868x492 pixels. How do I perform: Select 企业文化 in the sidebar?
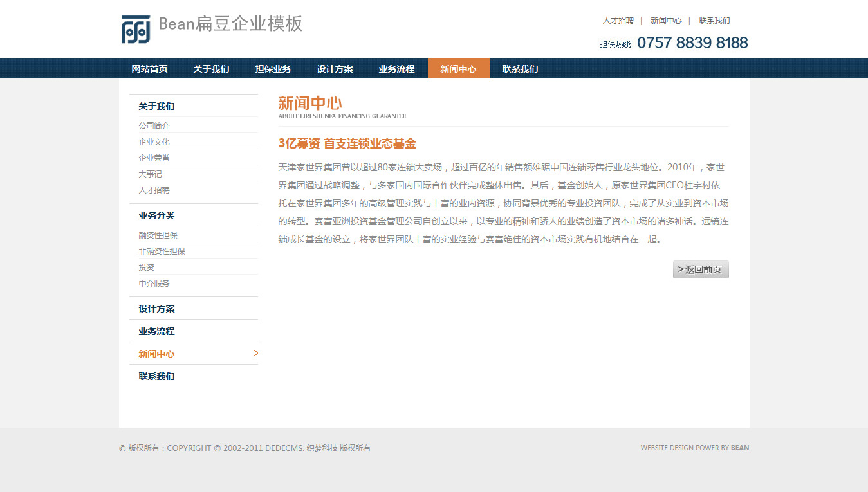154,142
